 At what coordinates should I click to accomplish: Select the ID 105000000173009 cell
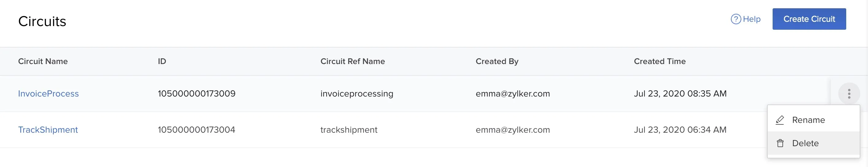[196, 93]
